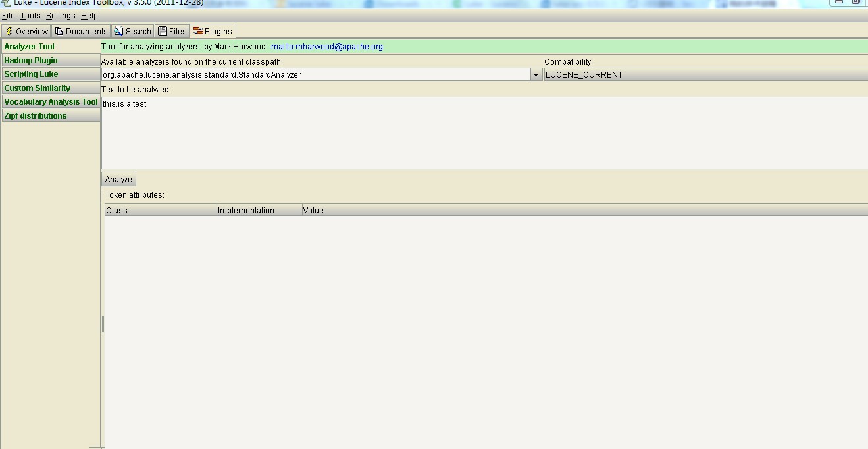The height and width of the screenshot is (449, 868).
Task: Select Hadoop Plugin in sidebar
Action: coord(51,61)
